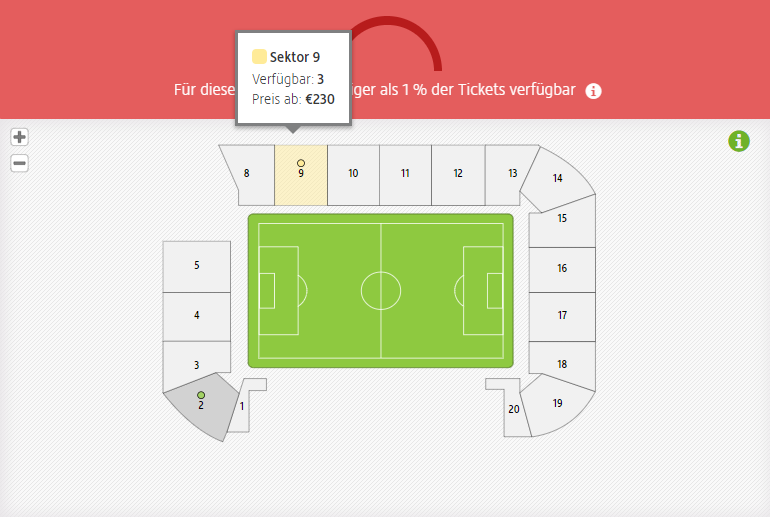Select the yellow marker in sector 9
Screen dimensions: 770x517
(x=301, y=163)
